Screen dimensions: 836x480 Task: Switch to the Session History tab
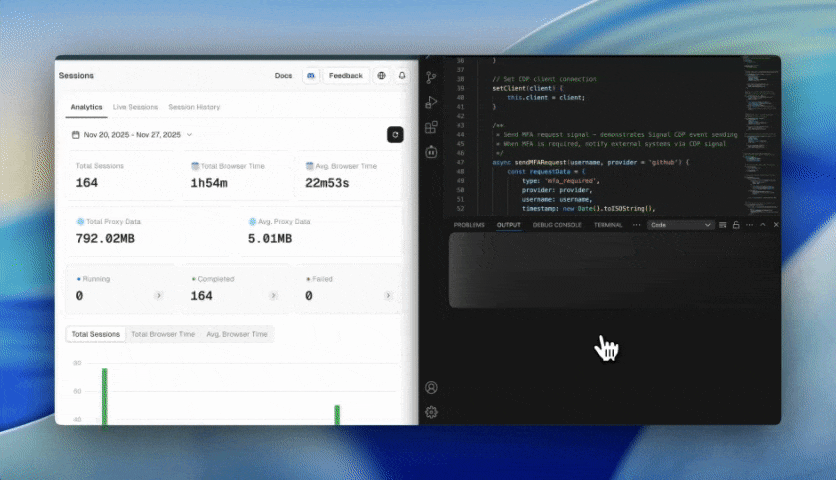(x=194, y=107)
